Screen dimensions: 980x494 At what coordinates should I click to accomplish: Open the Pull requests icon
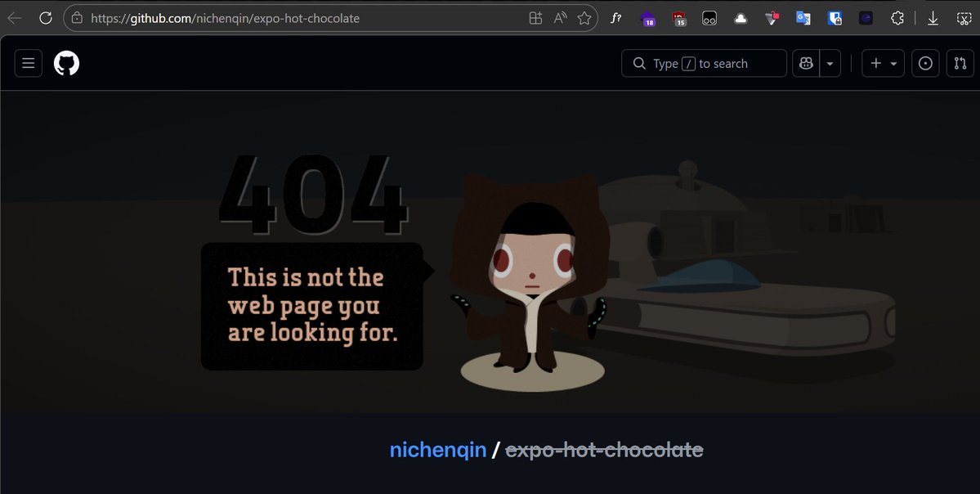pos(960,63)
